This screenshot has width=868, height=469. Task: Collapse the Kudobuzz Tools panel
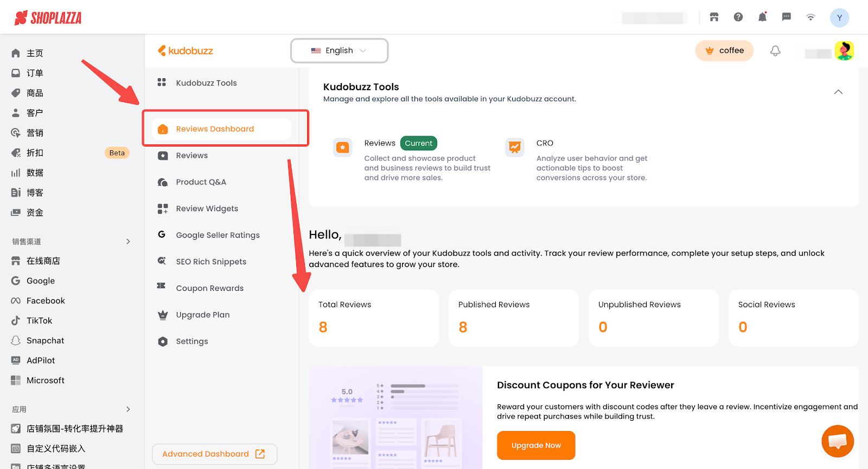(838, 92)
